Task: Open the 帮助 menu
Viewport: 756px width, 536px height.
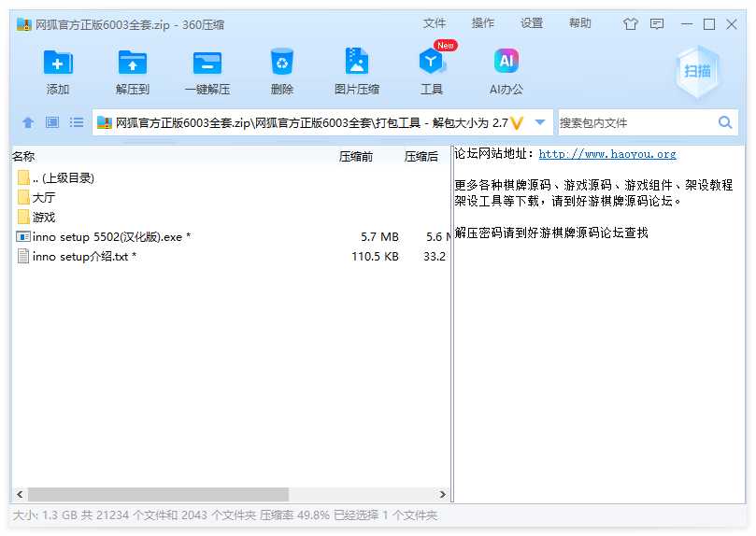Action: pyautogui.click(x=579, y=23)
